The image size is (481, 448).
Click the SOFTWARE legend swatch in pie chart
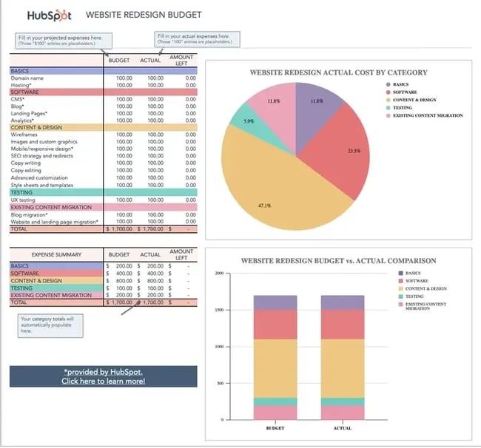(x=387, y=92)
